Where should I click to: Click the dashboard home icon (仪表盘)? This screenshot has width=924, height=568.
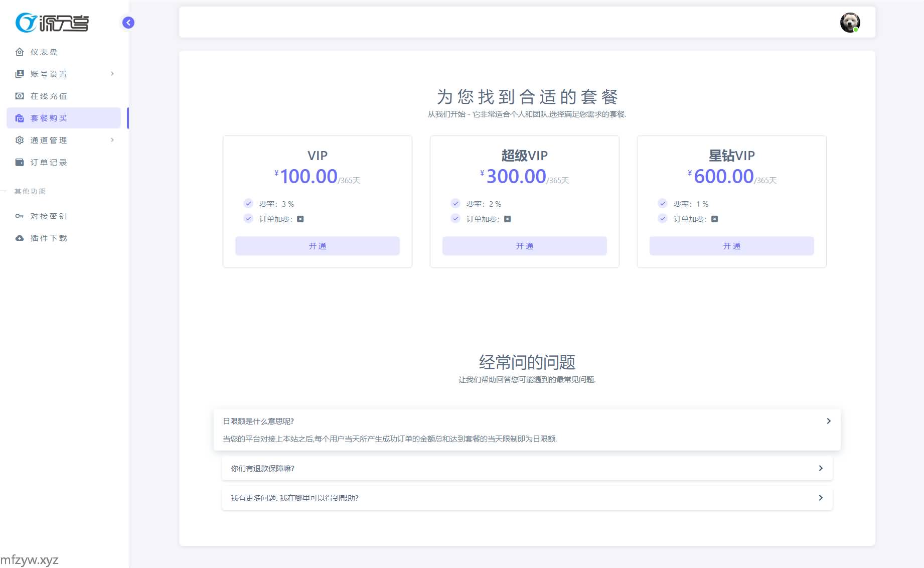(20, 52)
